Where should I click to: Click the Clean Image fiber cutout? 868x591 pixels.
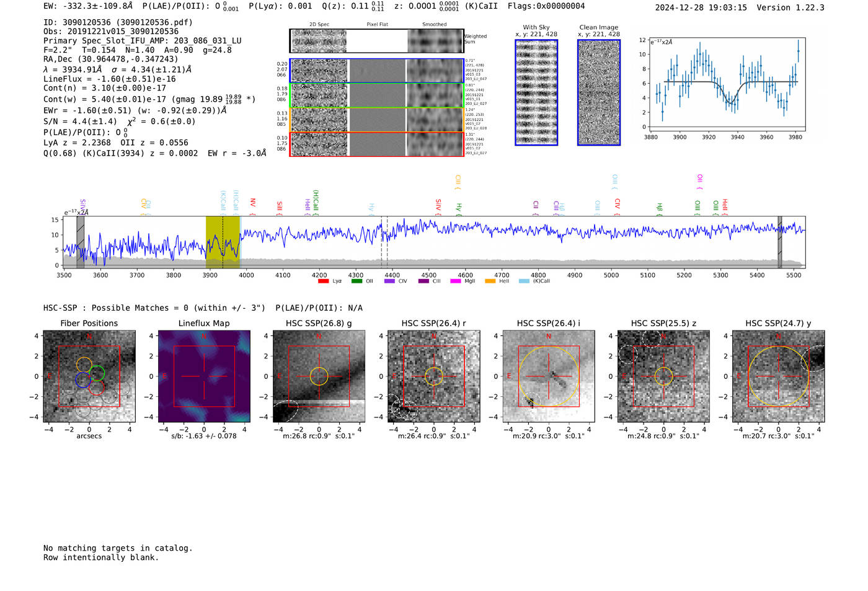point(599,92)
